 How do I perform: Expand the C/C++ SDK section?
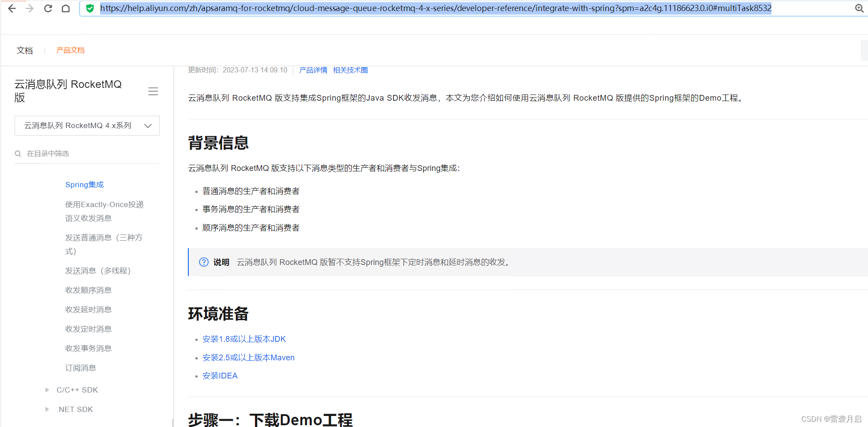click(47, 389)
